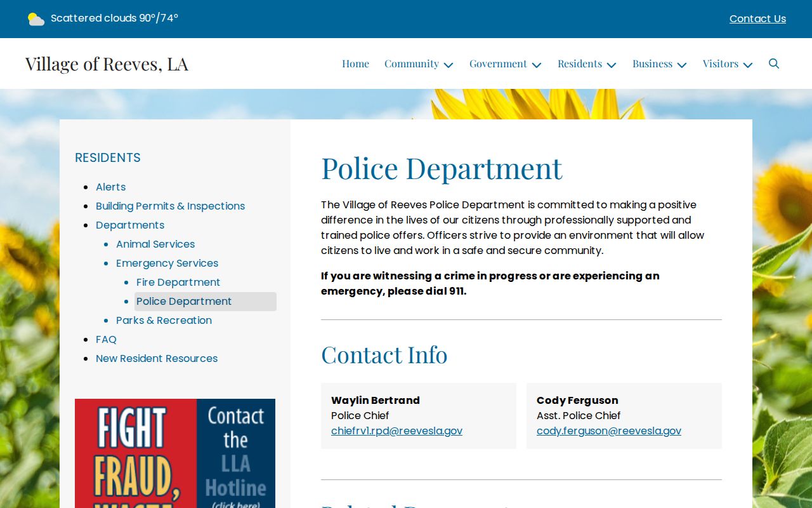The width and height of the screenshot is (812, 508).
Task: Go to the Home menu item
Action: point(355,63)
